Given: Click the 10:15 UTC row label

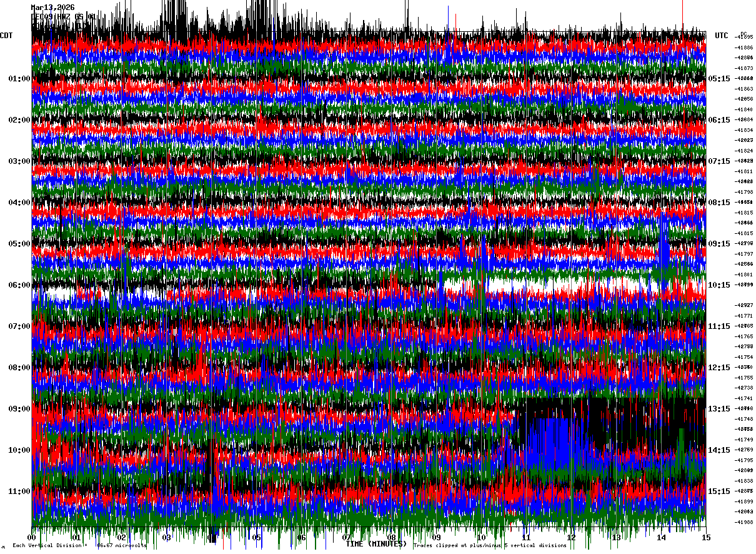Looking at the screenshot, I should tap(719, 285).
